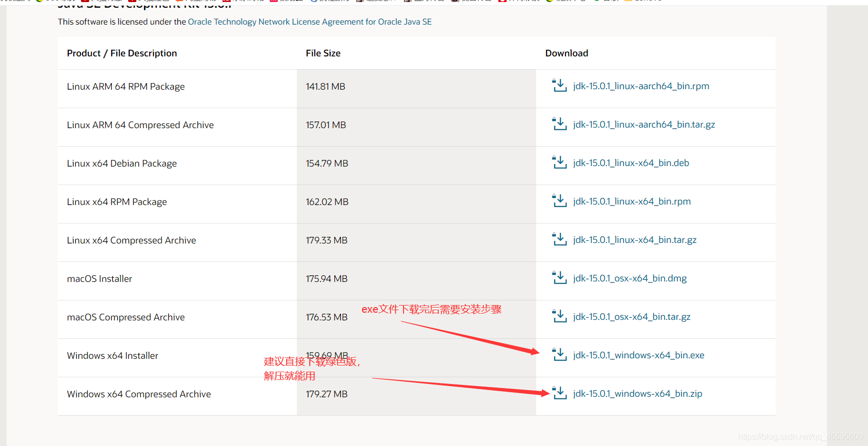
Task: Download jdk-15.0.1_linux-aarch64_bin.tar.gz
Action: point(644,125)
